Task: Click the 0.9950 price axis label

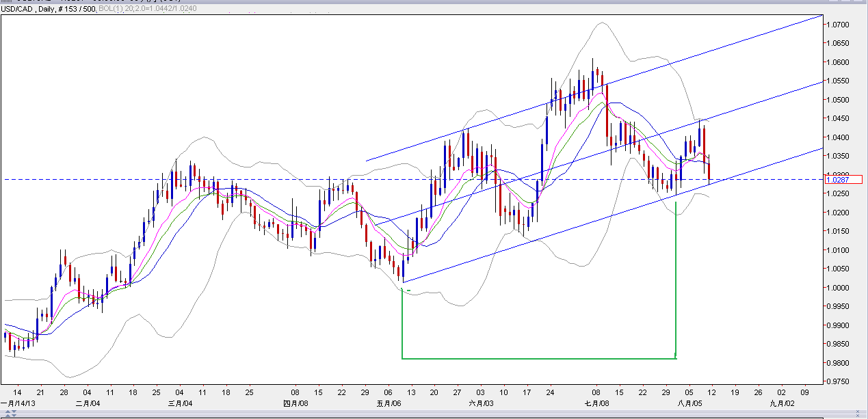Action: [839, 306]
